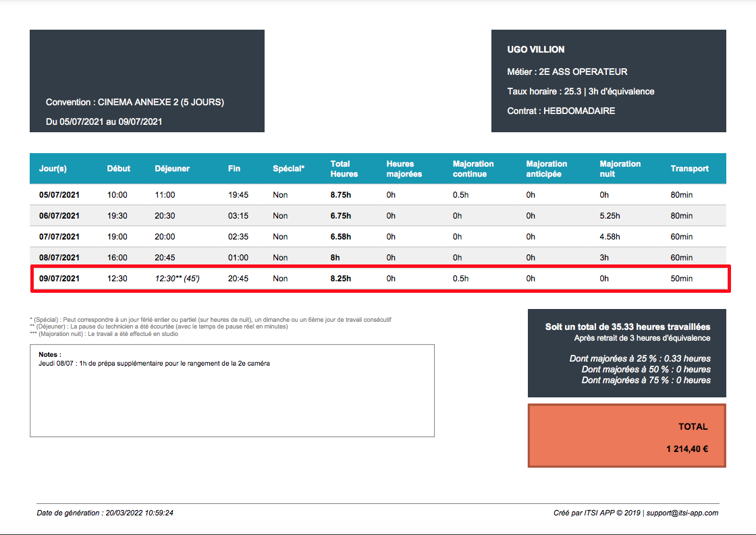
Task: Click the Contrat HEBDOMADAIRE line
Action: (561, 111)
